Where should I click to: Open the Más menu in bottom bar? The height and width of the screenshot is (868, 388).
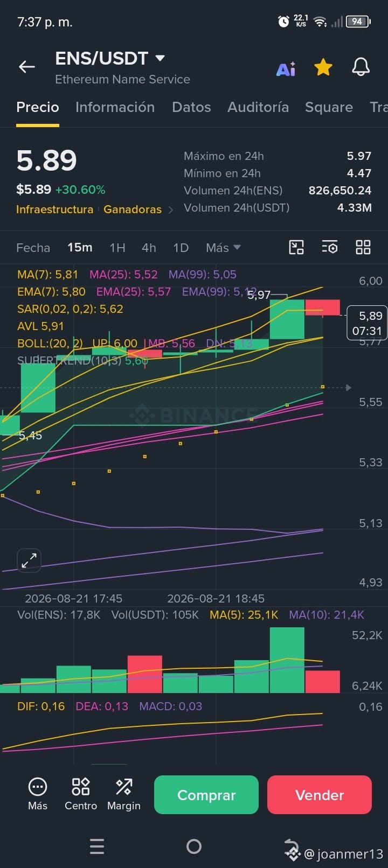[x=38, y=794]
